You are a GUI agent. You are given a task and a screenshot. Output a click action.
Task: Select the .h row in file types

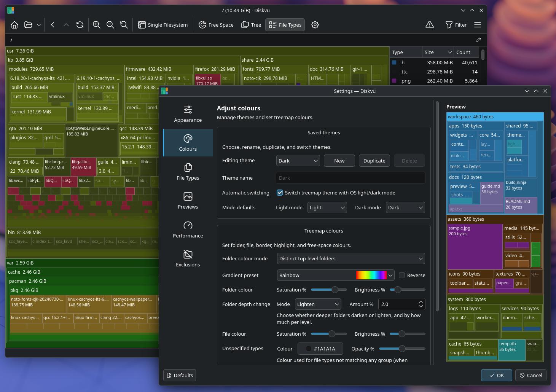coord(435,62)
